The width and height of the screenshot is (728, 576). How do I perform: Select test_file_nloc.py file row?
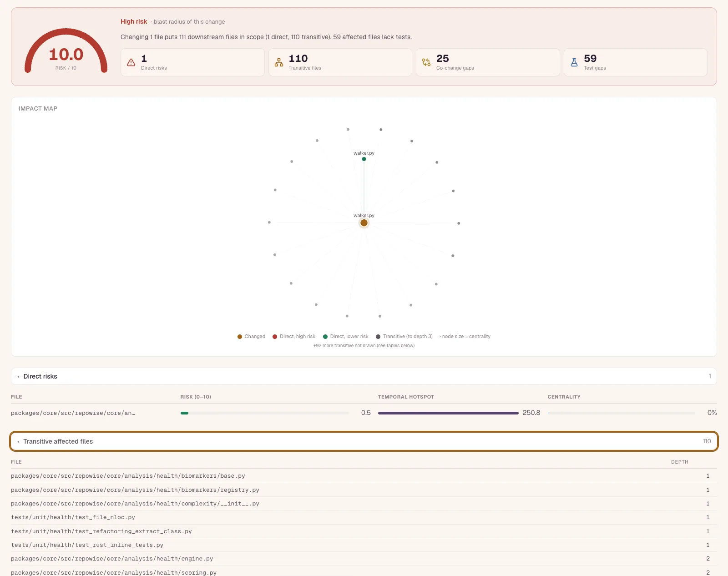(364, 517)
